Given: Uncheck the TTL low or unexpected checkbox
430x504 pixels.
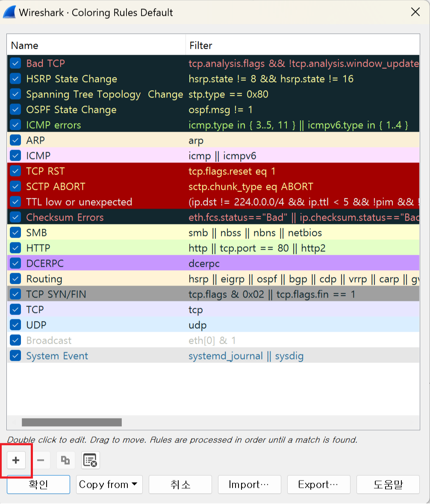Looking at the screenshot, I should pyautogui.click(x=15, y=202).
